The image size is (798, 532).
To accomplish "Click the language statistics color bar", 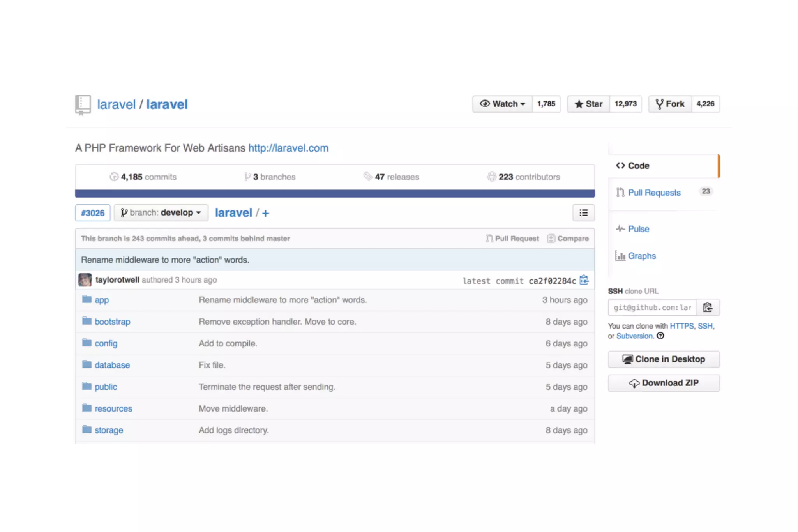I will click(335, 194).
